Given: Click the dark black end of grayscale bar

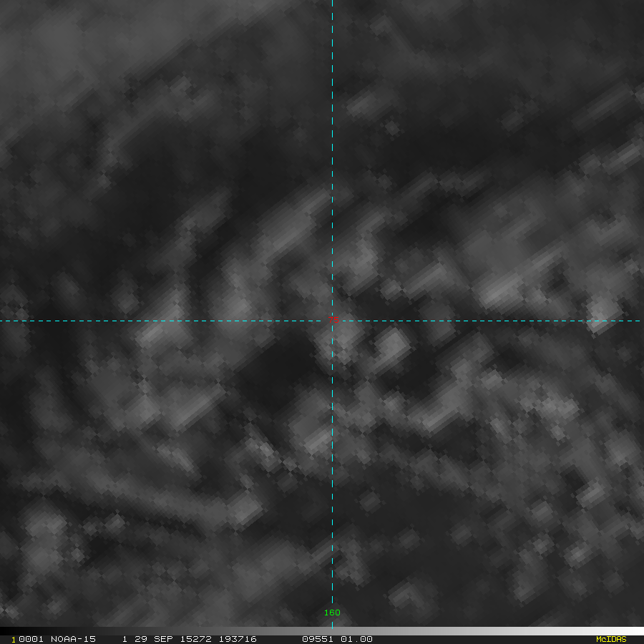Looking at the screenshot, I should tap(7, 631).
